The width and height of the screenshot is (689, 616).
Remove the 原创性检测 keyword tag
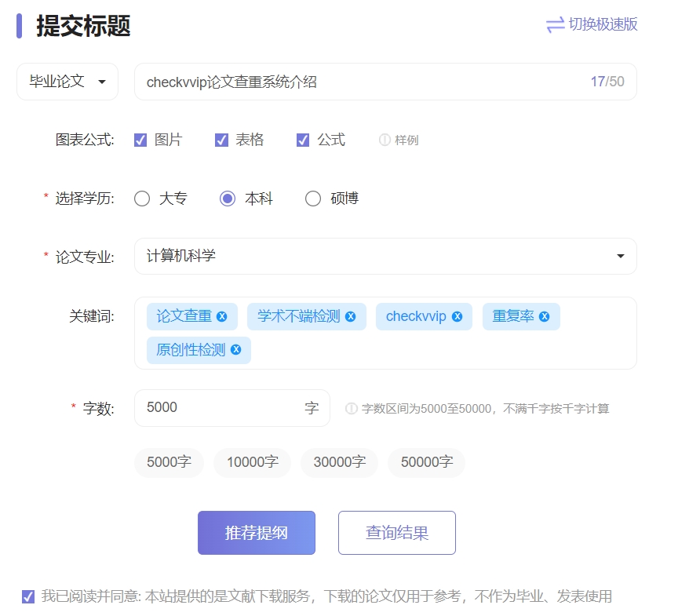click(235, 350)
